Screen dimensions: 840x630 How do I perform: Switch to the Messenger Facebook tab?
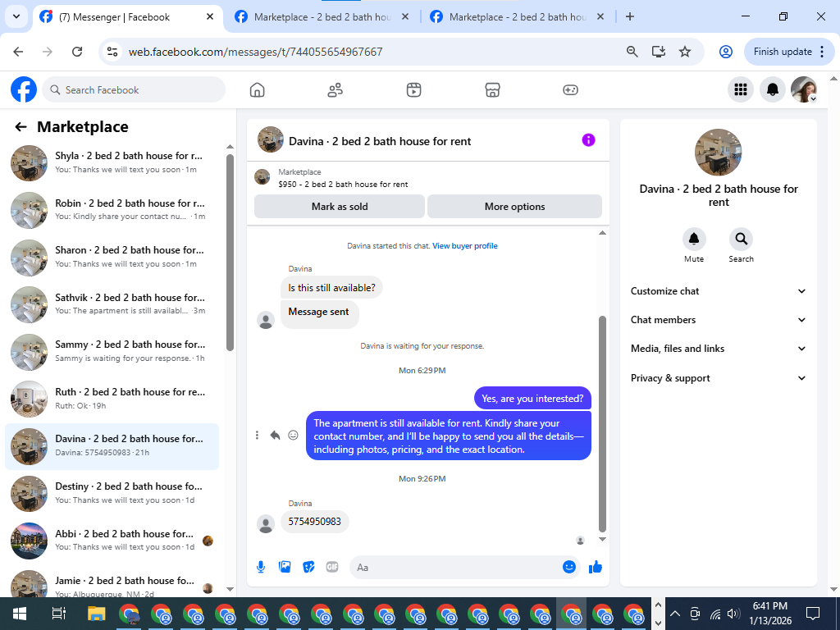[129, 17]
